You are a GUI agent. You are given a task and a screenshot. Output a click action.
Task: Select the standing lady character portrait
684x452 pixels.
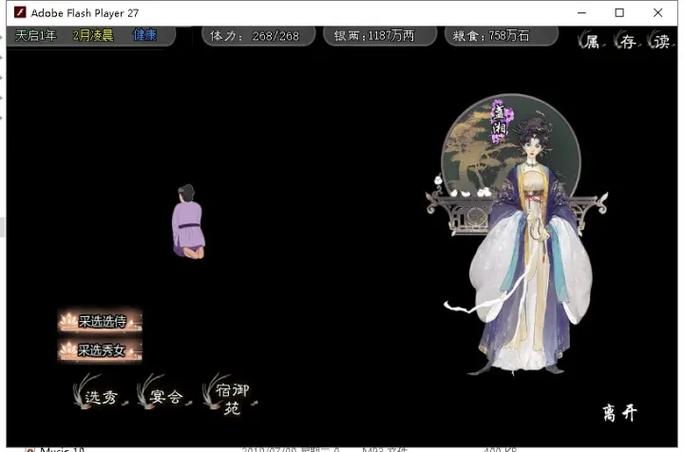click(x=531, y=260)
